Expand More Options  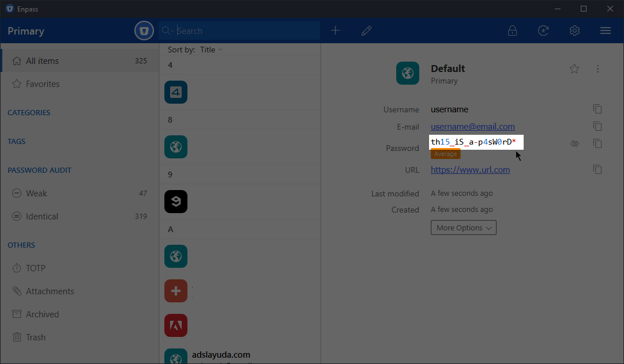(x=464, y=227)
